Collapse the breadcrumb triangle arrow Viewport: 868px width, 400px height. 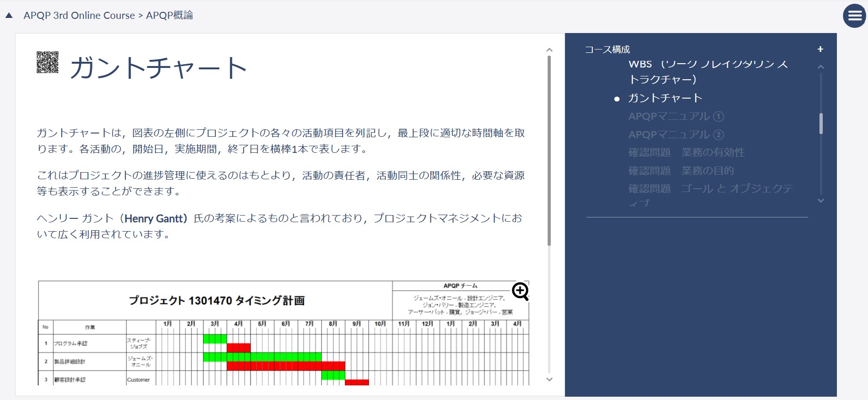click(9, 16)
